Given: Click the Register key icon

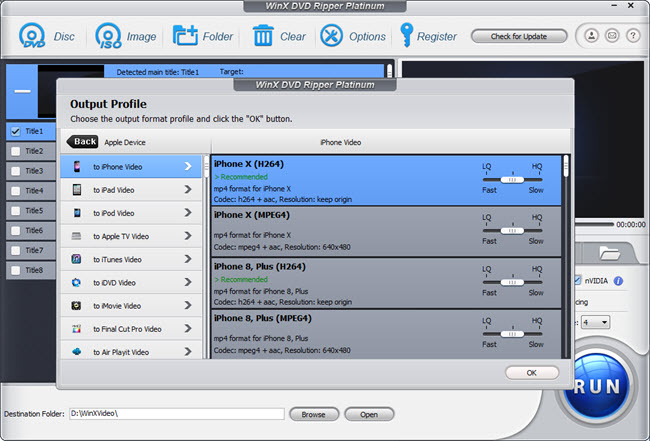Looking at the screenshot, I should (406, 35).
